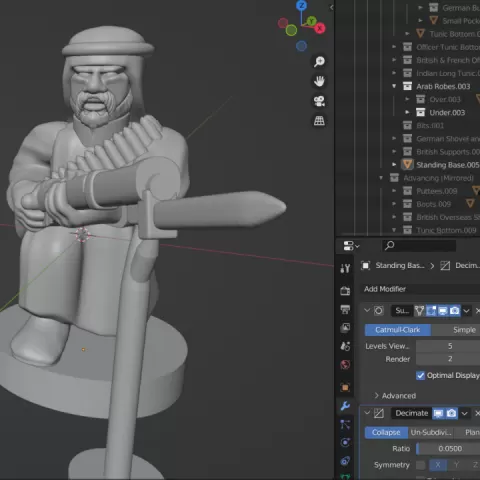Image resolution: width=480 pixels, height=480 pixels.
Task: Open the Scene properties tab
Action: (345, 346)
